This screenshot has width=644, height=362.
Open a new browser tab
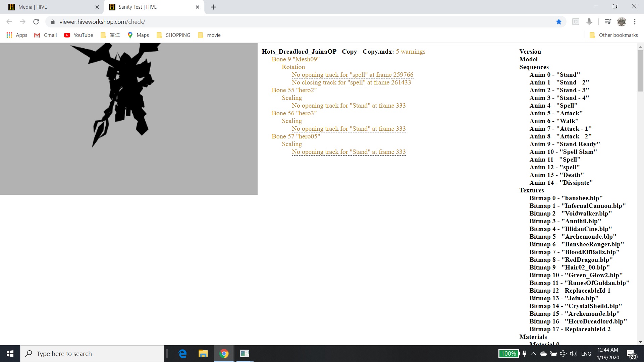(213, 7)
